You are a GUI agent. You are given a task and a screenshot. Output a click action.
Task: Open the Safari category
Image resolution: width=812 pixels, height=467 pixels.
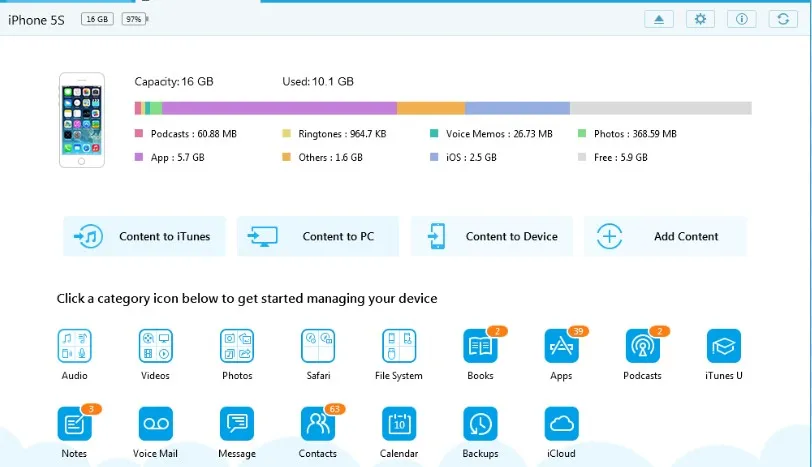tap(318, 346)
